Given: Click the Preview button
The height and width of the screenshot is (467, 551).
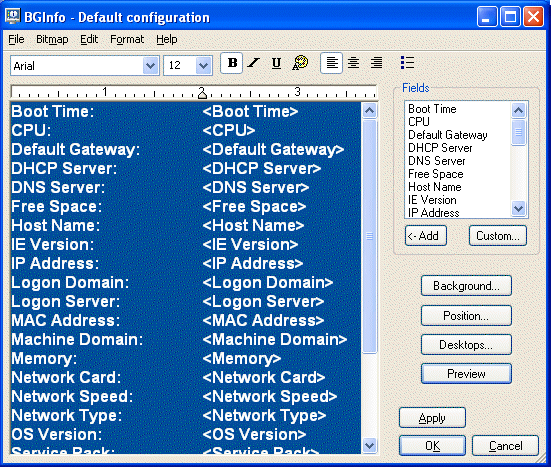Looking at the screenshot, I should point(466,374).
